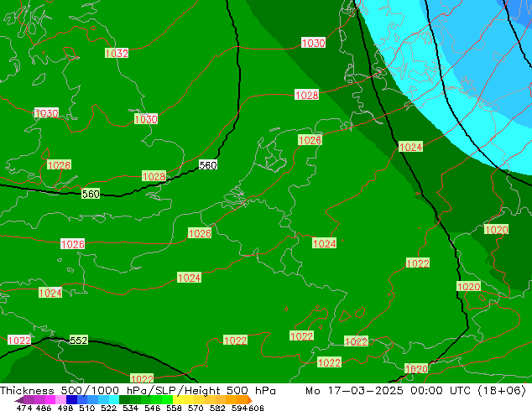This screenshot has height=411, width=532.
Task: Click the map title 'Thickness 500/1000 hPa/SLP/Height 500 hPa'
Action: point(138,391)
